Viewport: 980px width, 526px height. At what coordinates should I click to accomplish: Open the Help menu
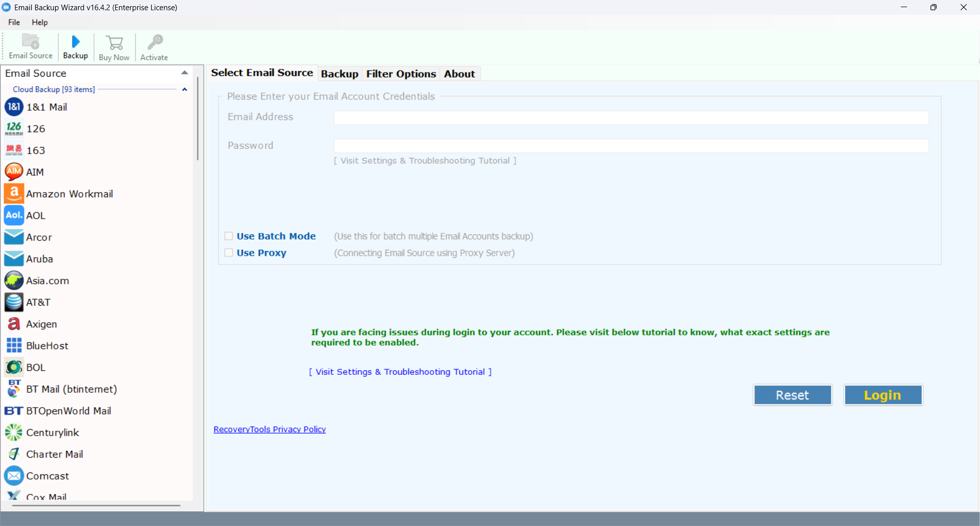click(40, 22)
